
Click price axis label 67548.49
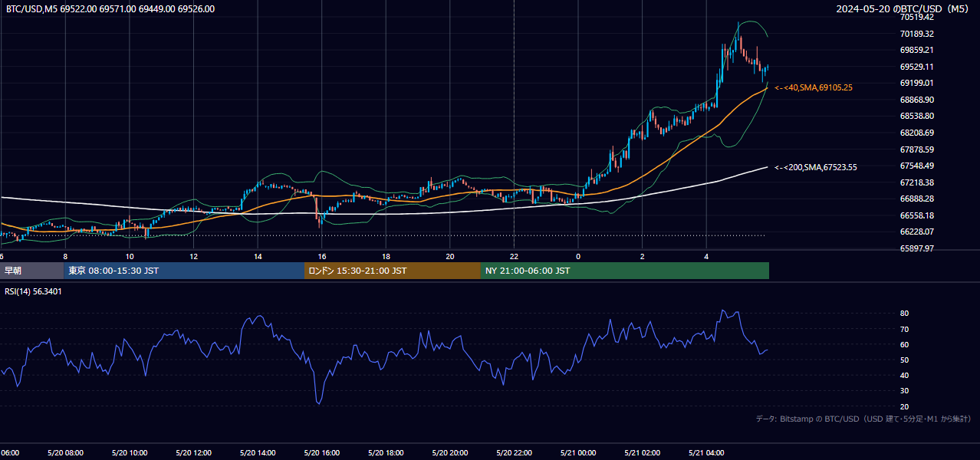click(x=917, y=166)
